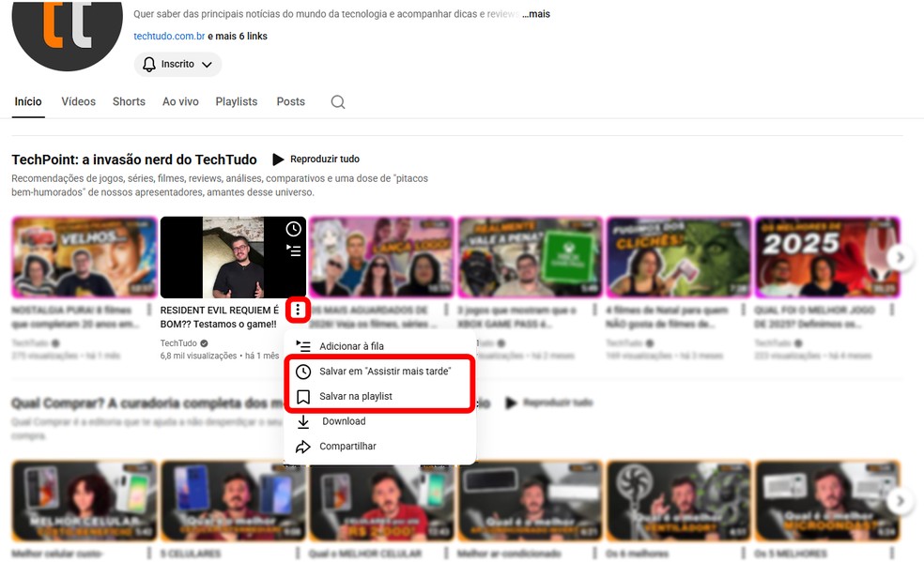Click the notification bell on Inscrito button
This screenshot has width=924, height=562.
tap(149, 64)
